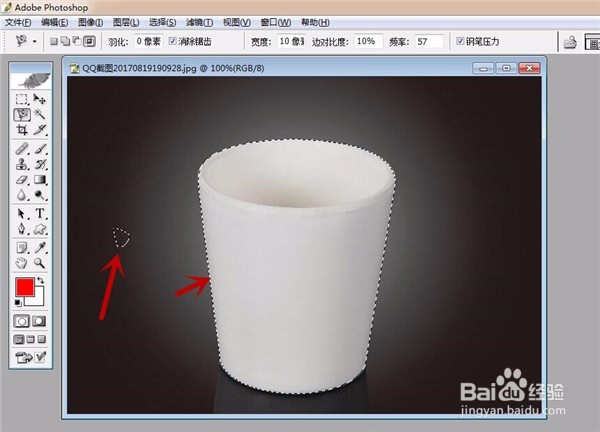Select the Magic Wand tool
This screenshot has width=600, height=432.
[x=39, y=114]
